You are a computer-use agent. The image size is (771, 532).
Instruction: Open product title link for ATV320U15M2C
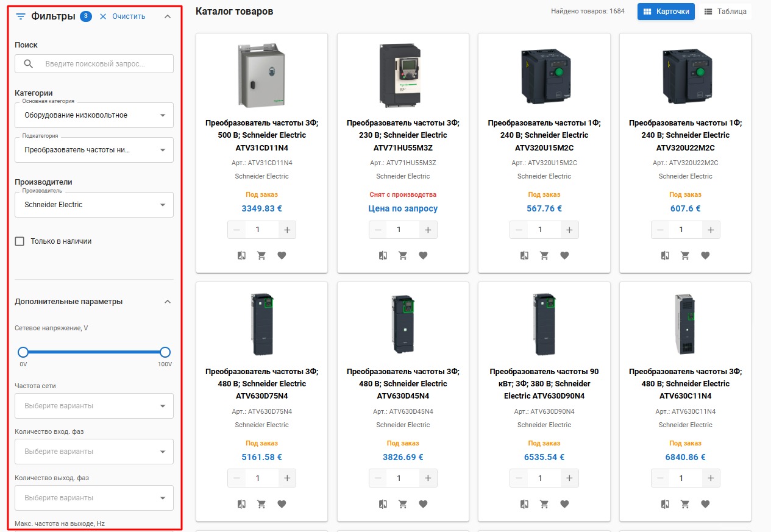click(544, 135)
